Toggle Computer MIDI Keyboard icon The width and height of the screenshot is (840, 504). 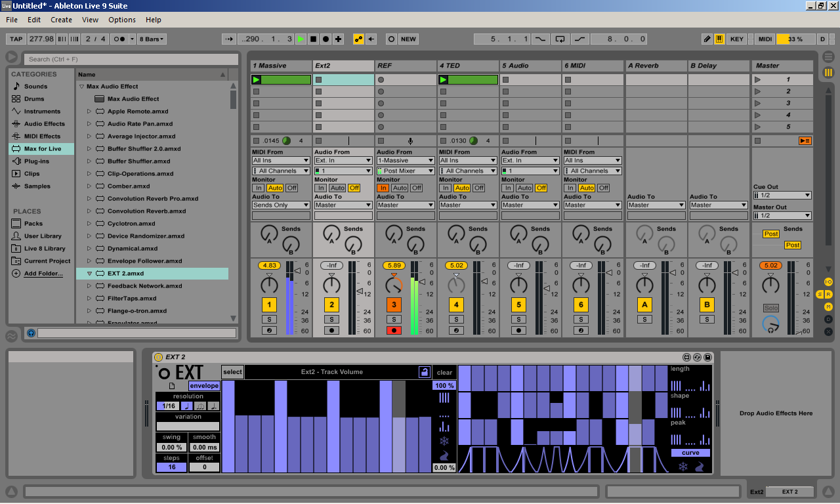[x=719, y=39]
